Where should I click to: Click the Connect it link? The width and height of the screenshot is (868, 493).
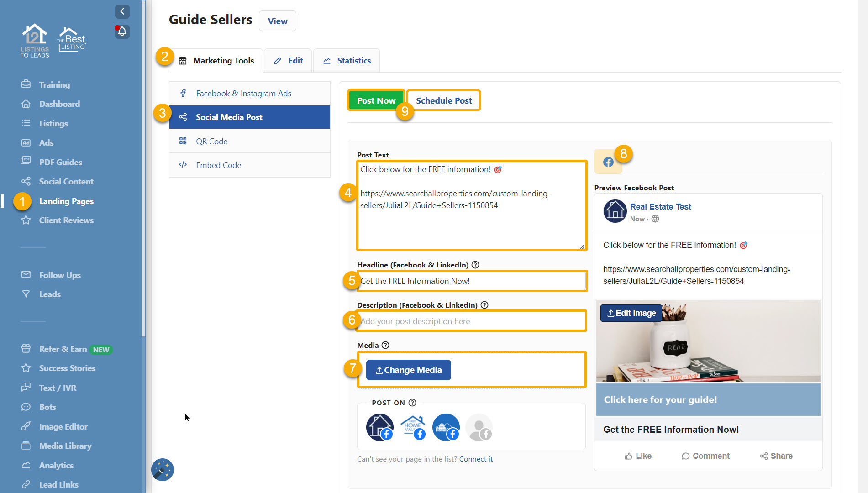(476, 459)
